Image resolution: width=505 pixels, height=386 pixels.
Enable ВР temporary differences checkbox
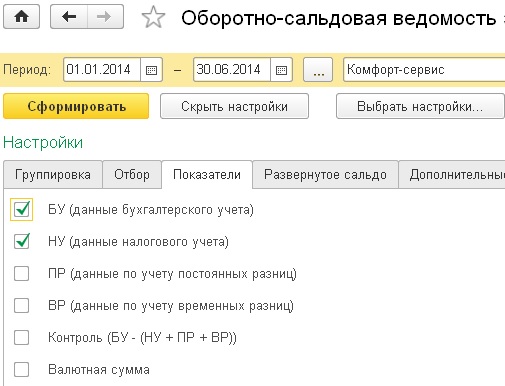pos(22,305)
